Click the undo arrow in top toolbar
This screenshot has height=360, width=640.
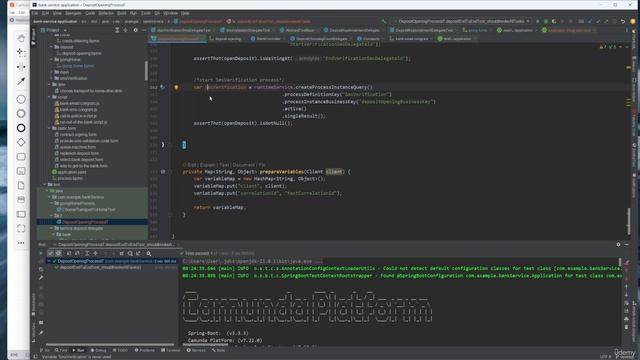click(623, 21)
